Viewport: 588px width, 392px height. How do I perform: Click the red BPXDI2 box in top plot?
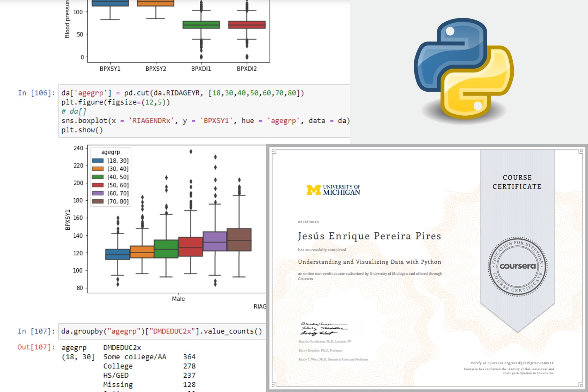pos(247,24)
